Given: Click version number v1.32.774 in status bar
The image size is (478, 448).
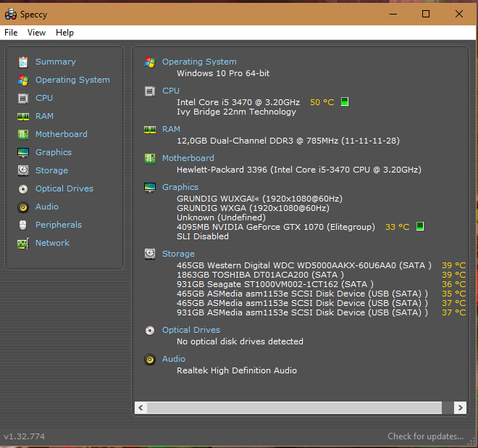Looking at the screenshot, I should coord(25,436).
